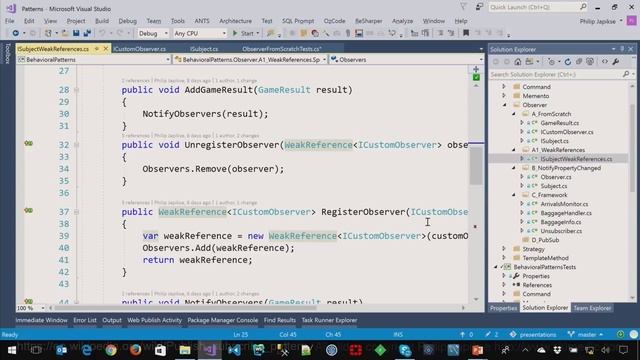Image resolution: width=640 pixels, height=360 pixels.
Task: Click the bookmark toggle icon in toolbar
Action: pos(466,33)
